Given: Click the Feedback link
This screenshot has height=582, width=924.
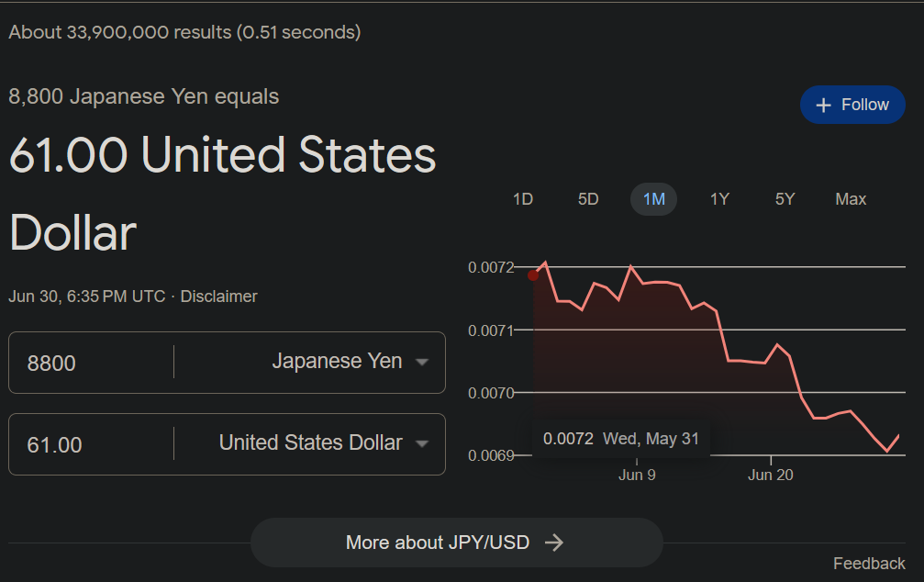Looking at the screenshot, I should tap(869, 564).
